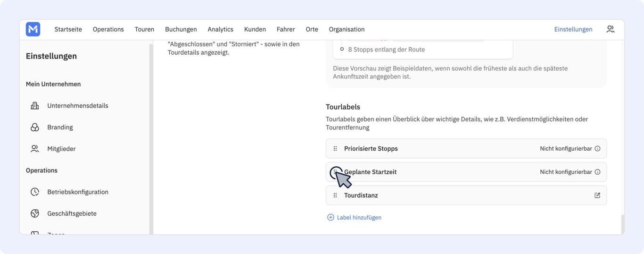644x254 pixels.
Task: Click the Mitglieder people icon
Action: click(35, 149)
